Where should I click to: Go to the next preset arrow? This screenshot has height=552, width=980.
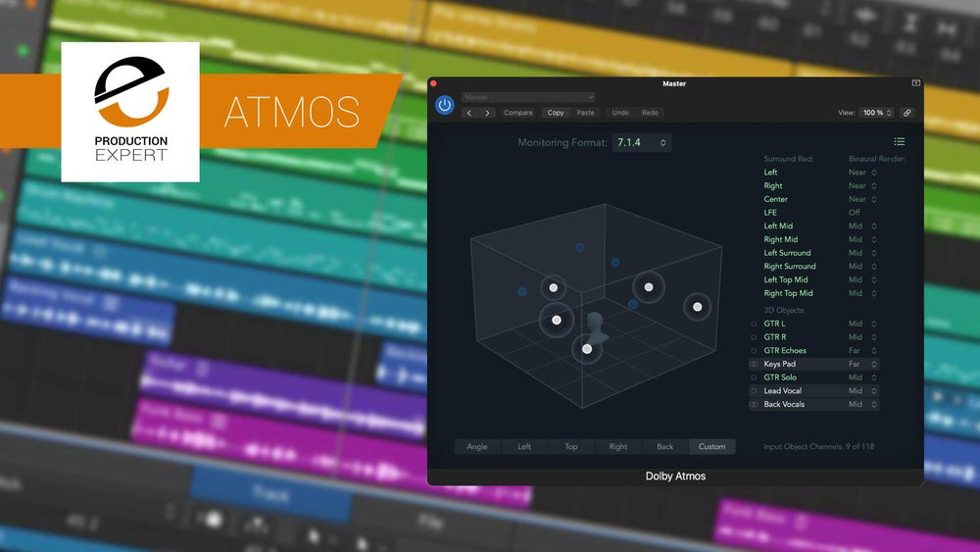click(x=487, y=113)
